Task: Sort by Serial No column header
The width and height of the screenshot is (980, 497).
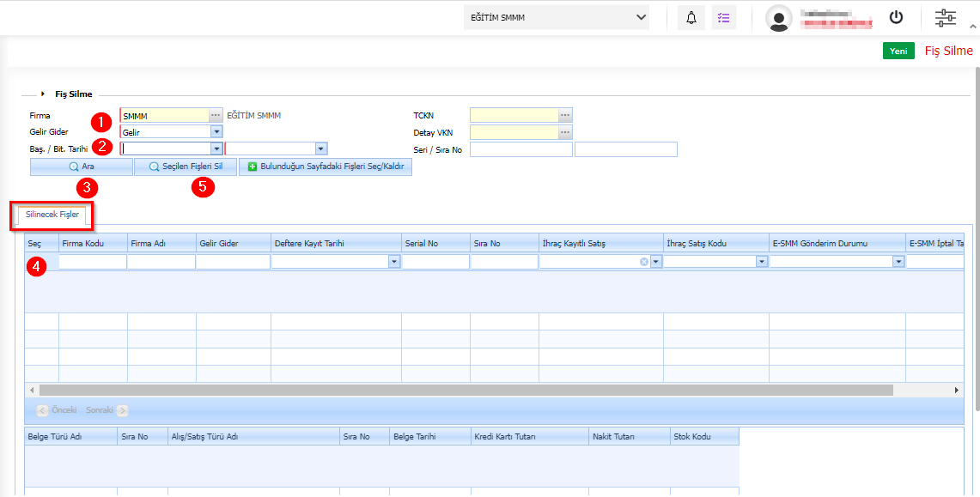Action: [436, 243]
